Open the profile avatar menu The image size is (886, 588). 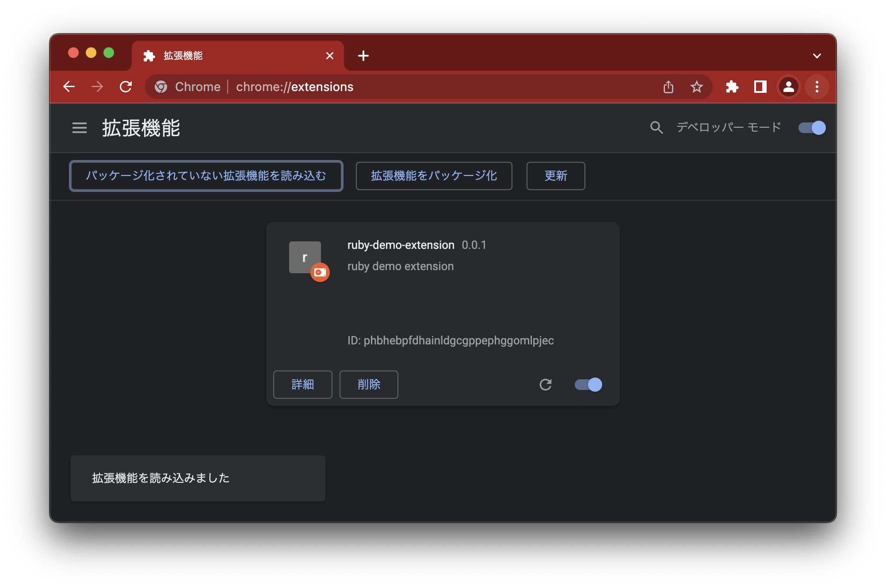[789, 87]
